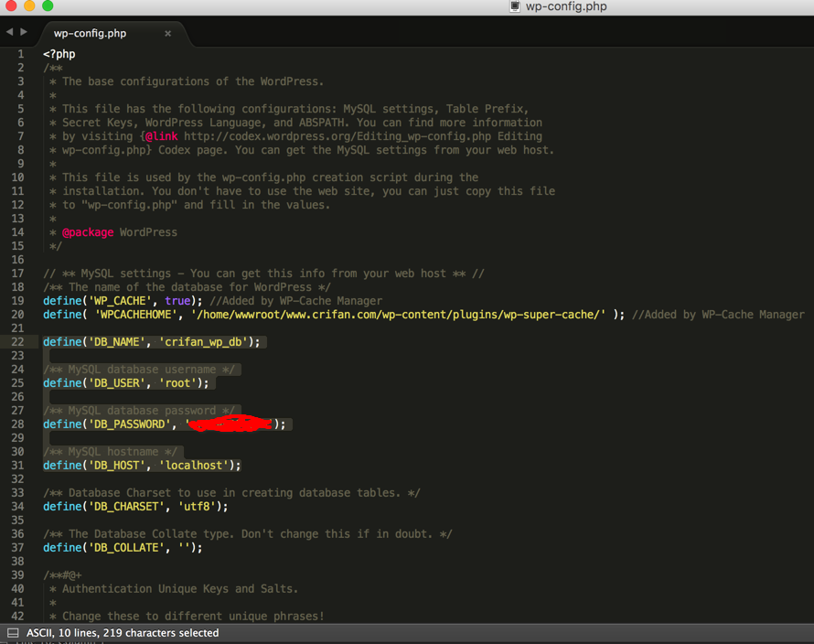Click '// ** MySQL settings' comment on line 17

pos(263,274)
